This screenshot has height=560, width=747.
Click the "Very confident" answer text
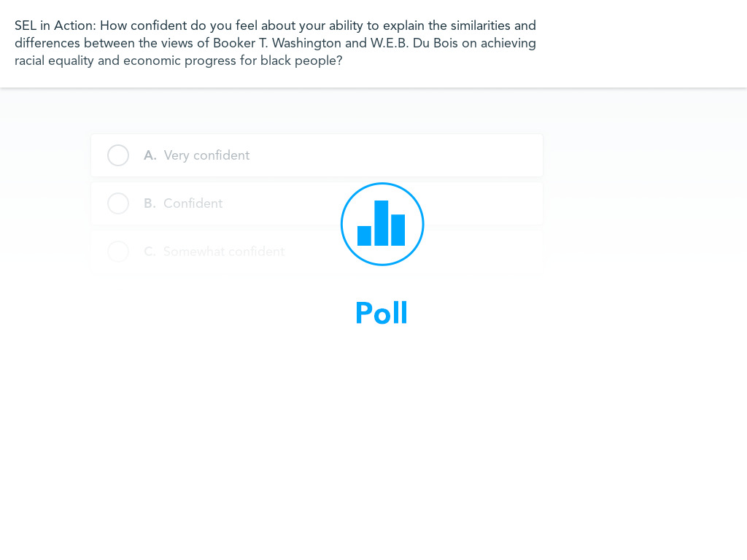pyautogui.click(x=206, y=155)
